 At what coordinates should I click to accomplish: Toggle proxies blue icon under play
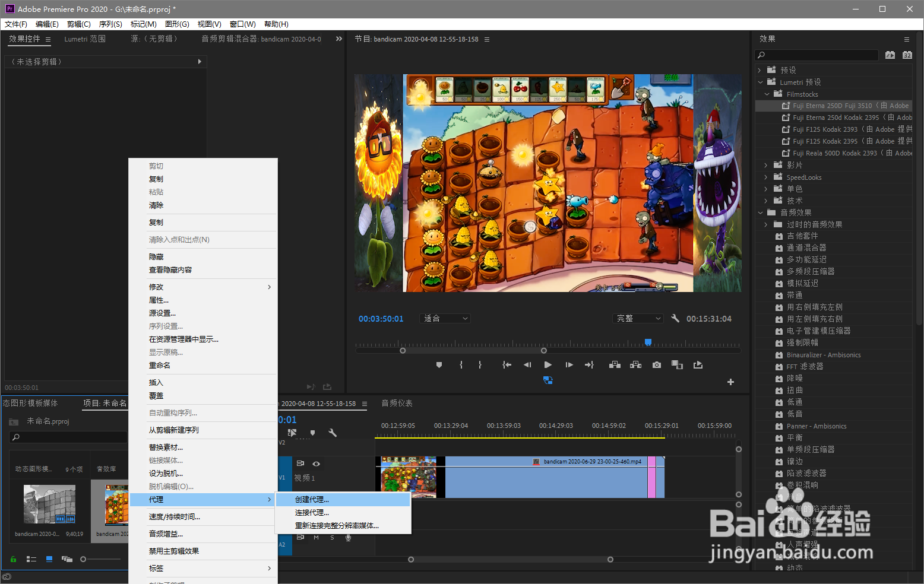click(548, 380)
